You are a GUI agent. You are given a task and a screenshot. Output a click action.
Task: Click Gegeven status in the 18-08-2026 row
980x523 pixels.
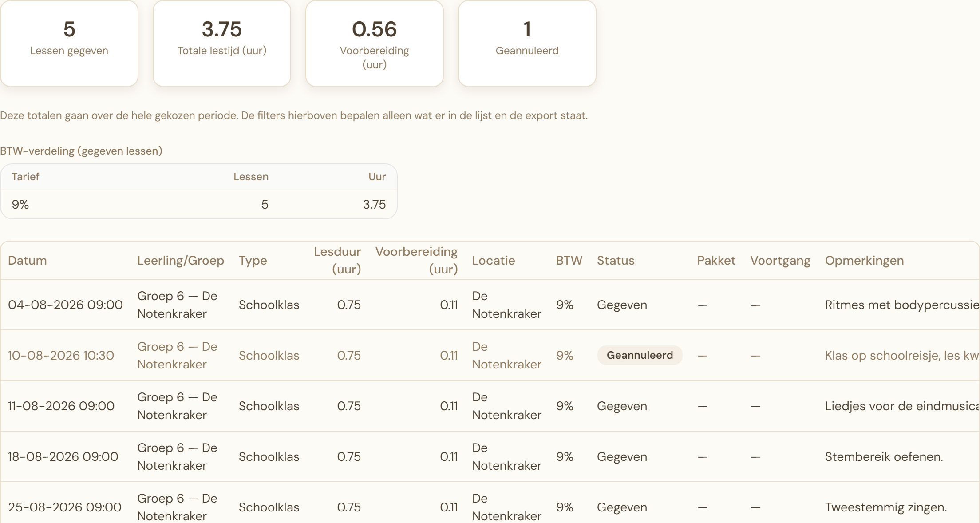(x=622, y=457)
